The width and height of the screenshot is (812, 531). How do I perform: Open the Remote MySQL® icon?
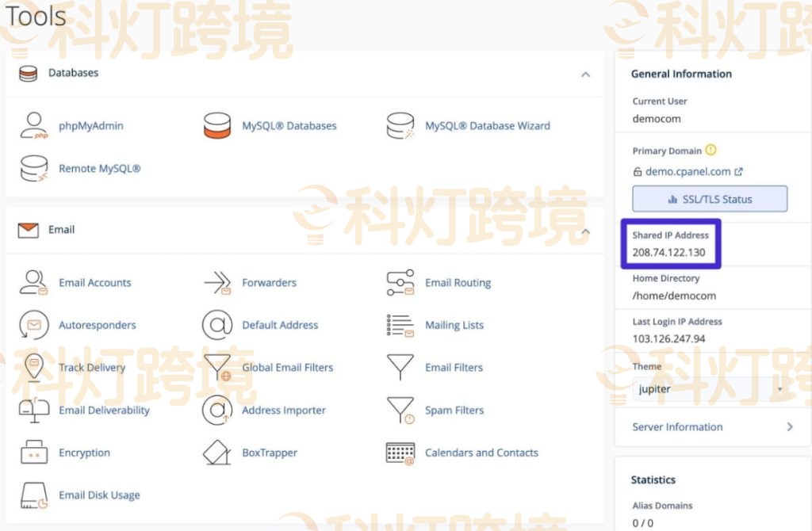(x=33, y=167)
